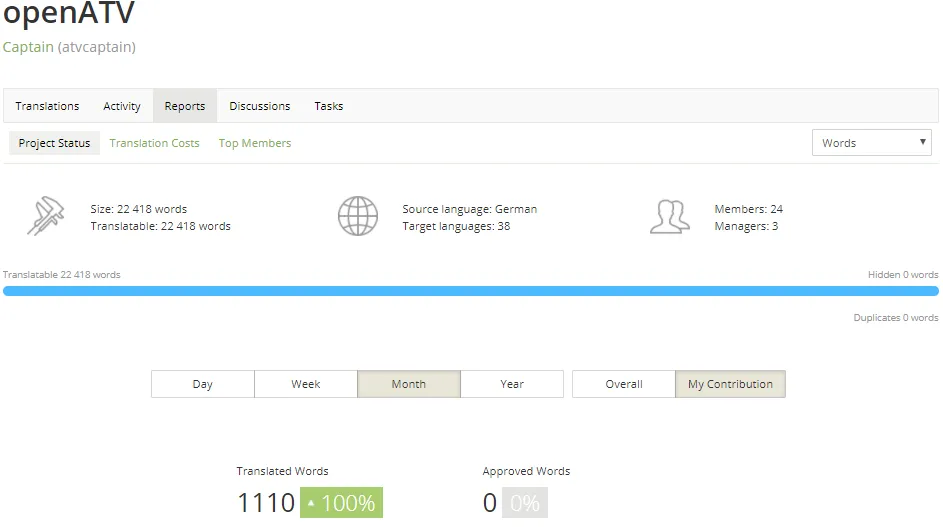Open the Translation Costs report
Viewport: 943px width, 527px height.
[x=155, y=143]
